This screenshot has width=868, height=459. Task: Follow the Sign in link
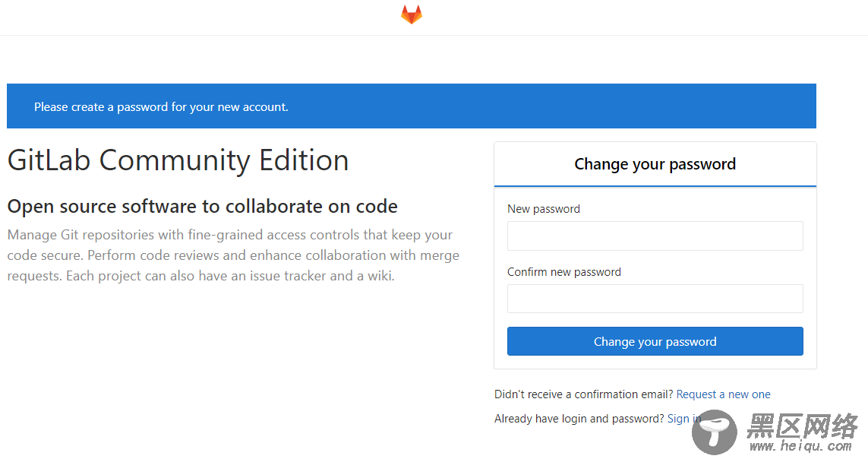point(683,419)
